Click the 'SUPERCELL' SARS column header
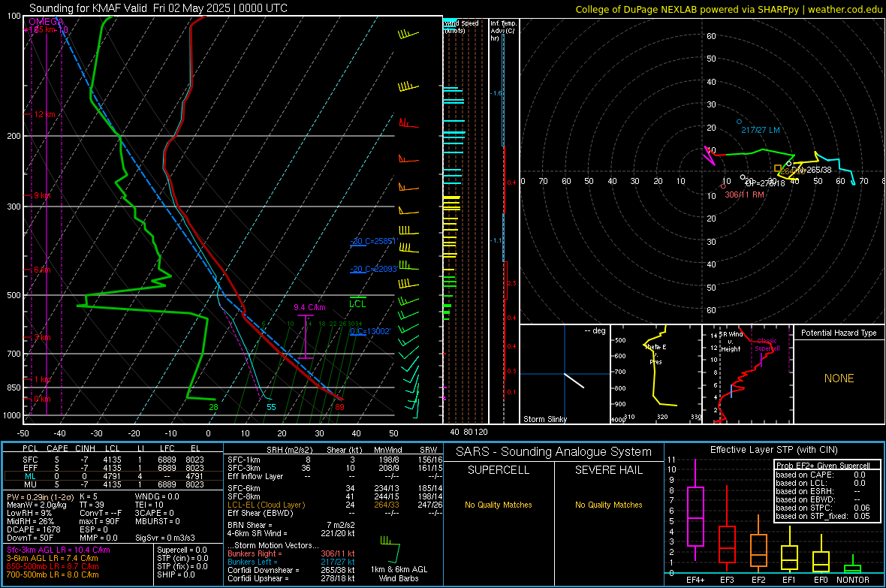This screenshot has height=588, width=886. tap(499, 470)
